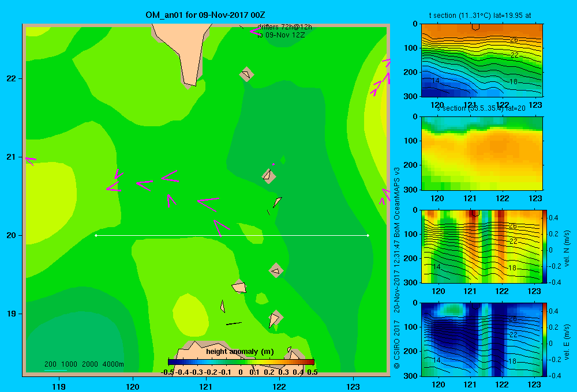Viewport: 577px width, 392px height.
Task: Click longitude label 123 below main map
Action: (x=353, y=386)
